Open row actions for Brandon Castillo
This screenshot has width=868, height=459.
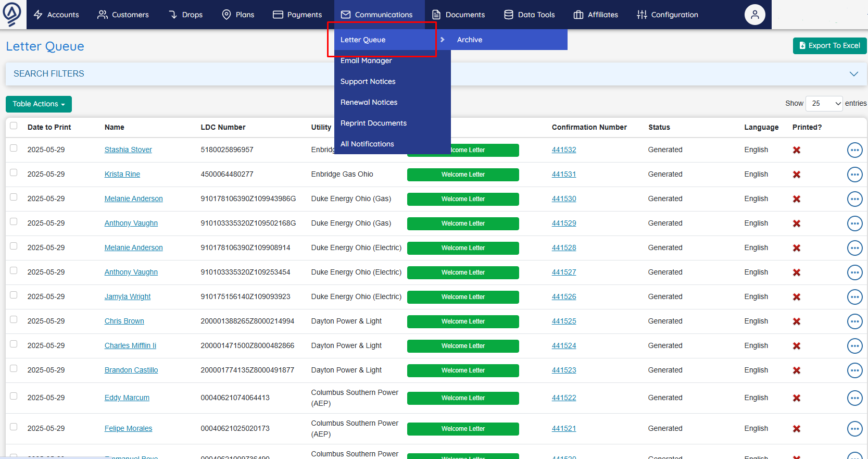(x=854, y=370)
